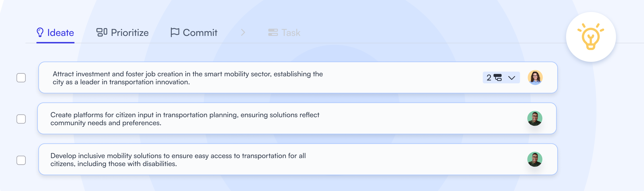644x191 pixels.
Task: Click the subtask hierarchy icon on first idea
Action: click(x=498, y=78)
